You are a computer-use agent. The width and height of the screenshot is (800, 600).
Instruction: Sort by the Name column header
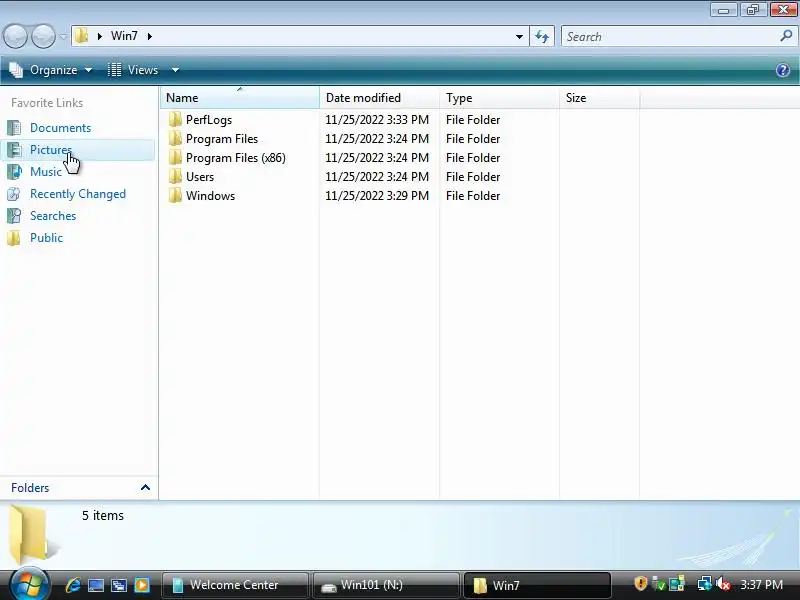[x=240, y=97]
